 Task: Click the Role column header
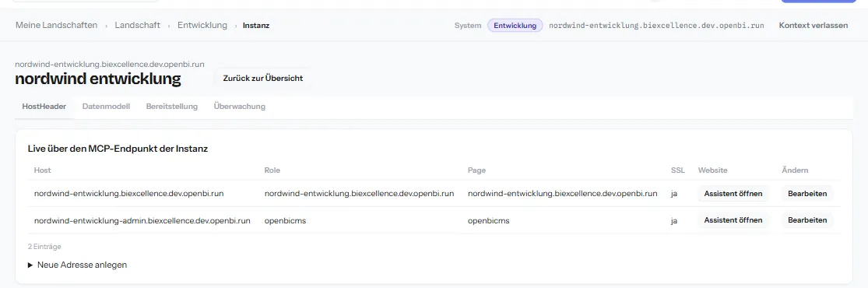tap(272, 170)
